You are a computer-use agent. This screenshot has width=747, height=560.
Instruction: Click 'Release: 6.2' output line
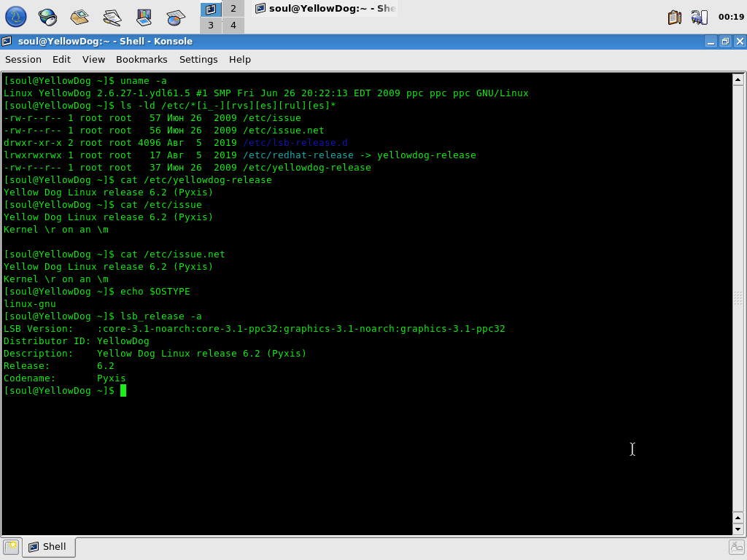click(x=59, y=366)
